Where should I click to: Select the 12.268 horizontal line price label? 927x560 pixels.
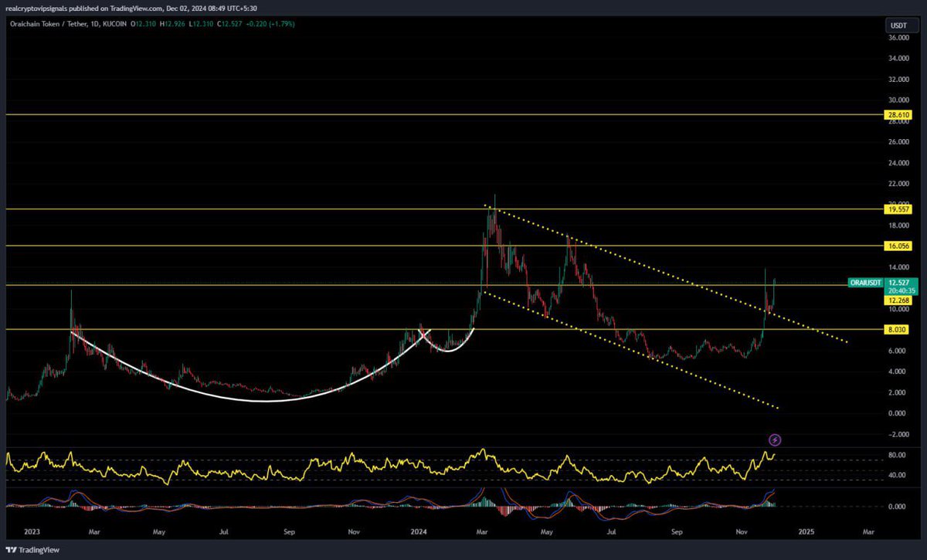click(x=899, y=300)
